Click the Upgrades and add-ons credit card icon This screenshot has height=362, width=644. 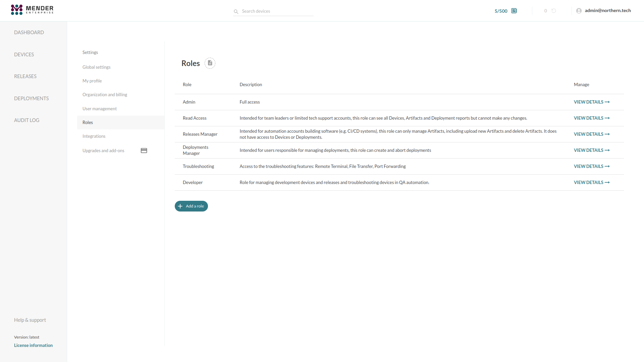(x=144, y=150)
